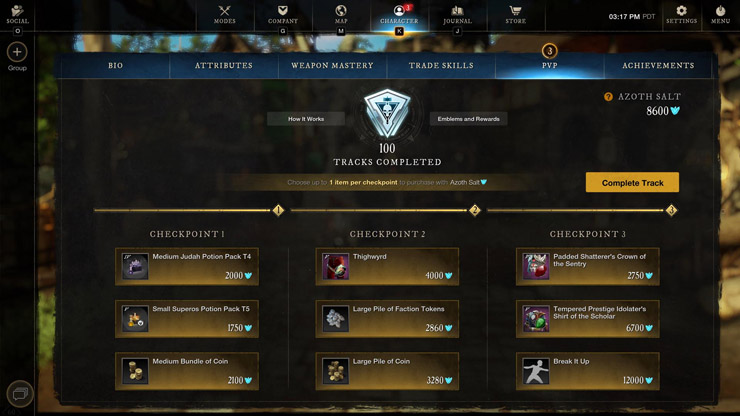Screen dimensions: 740x416
Task: Open the Journal book icon
Action: pos(457,10)
